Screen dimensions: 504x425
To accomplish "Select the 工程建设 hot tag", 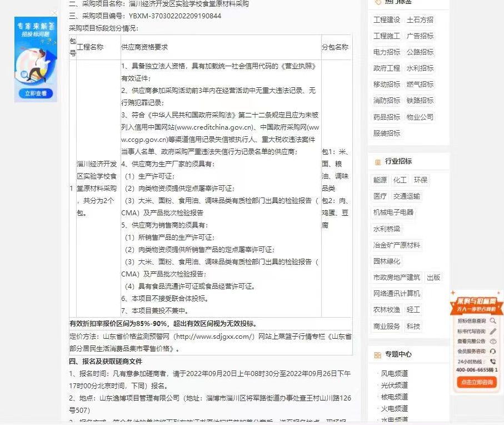I will tap(387, 20).
